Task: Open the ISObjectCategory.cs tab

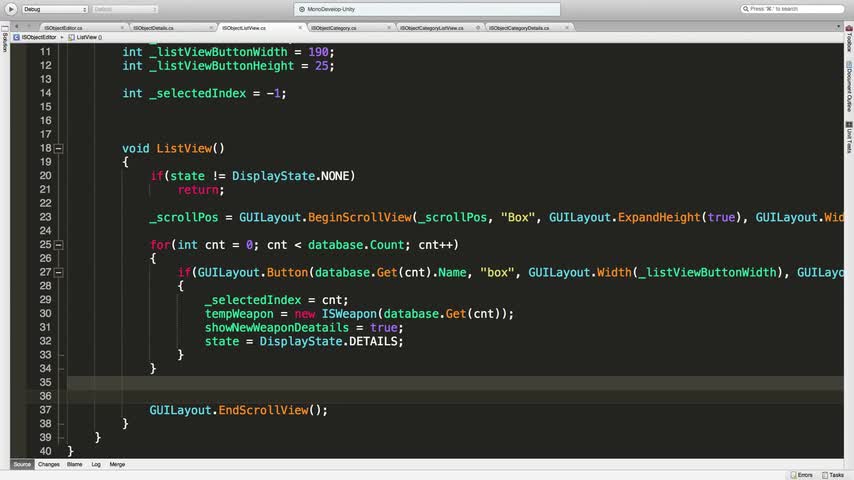Action: [x=334, y=28]
